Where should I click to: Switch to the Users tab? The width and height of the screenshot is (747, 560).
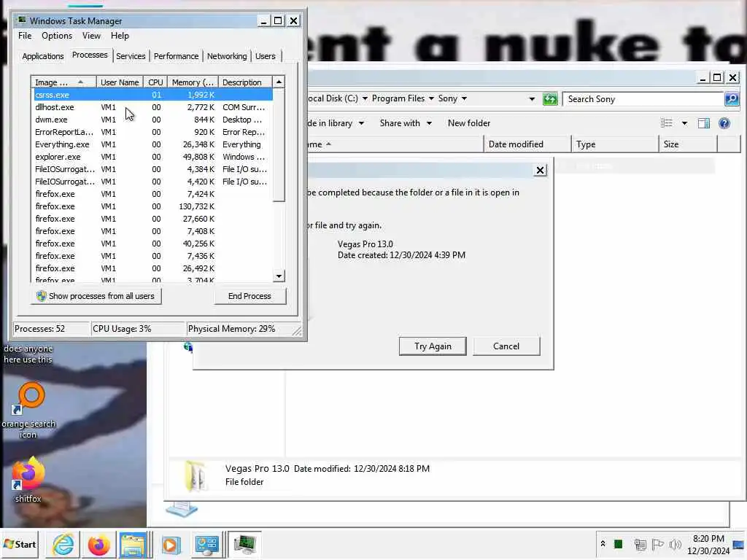click(x=266, y=56)
